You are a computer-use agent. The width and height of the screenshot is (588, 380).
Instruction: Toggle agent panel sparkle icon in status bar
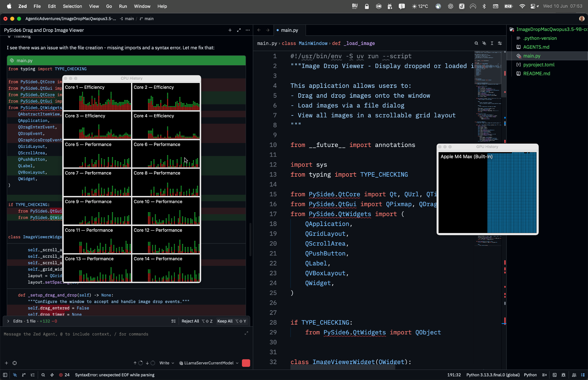click(x=15, y=375)
